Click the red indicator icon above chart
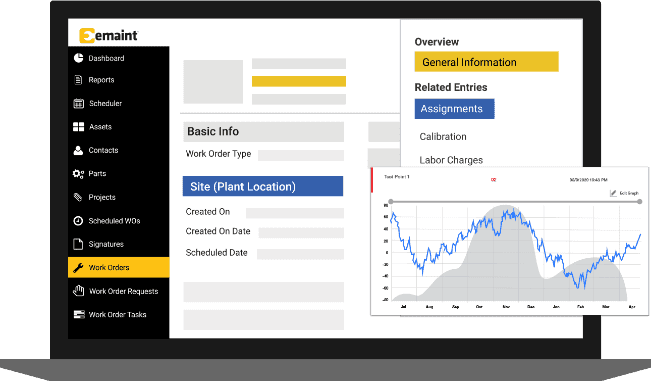Screen dimensions: 651x381 coord(493,180)
